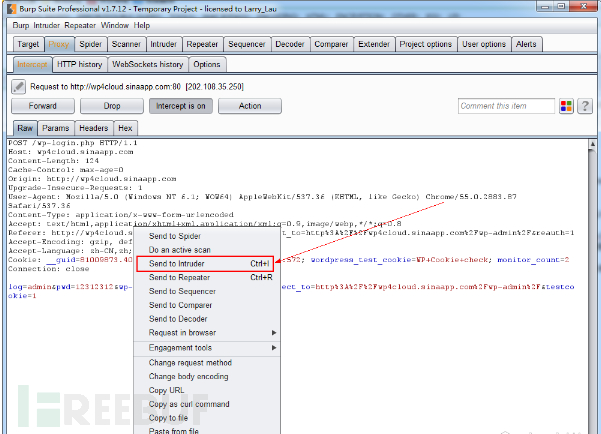Switch to the Extender tab

(x=374, y=44)
